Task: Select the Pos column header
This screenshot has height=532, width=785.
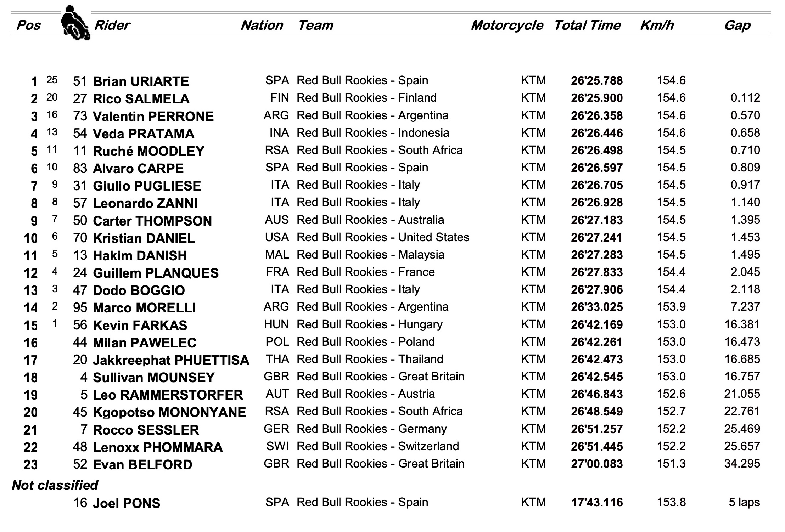Action: (x=29, y=25)
